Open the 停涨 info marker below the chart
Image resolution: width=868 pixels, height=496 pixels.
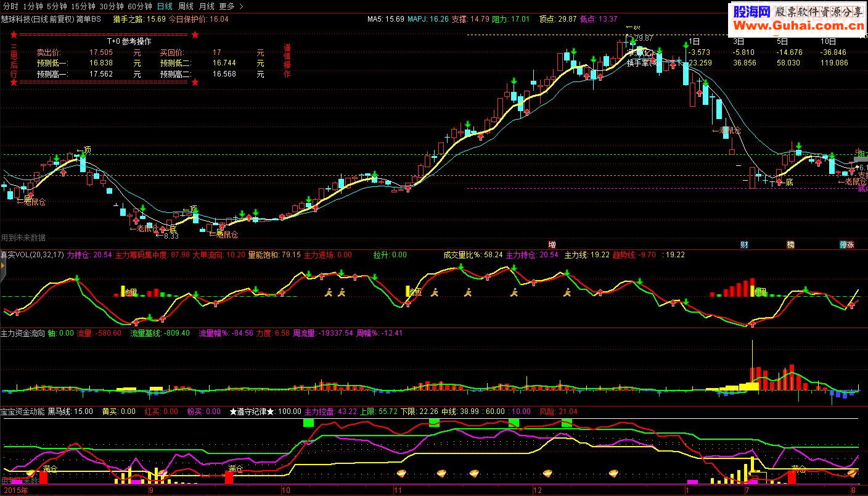click(847, 245)
